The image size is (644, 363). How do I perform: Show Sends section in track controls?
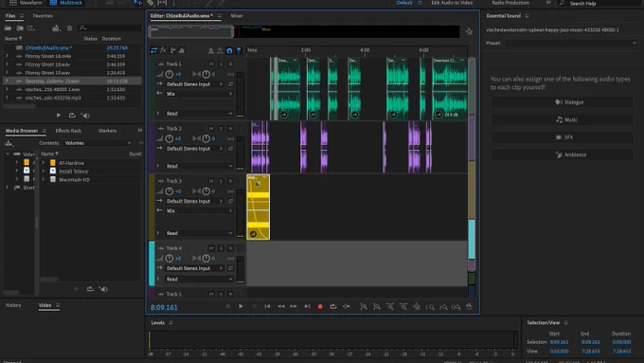pos(173,50)
